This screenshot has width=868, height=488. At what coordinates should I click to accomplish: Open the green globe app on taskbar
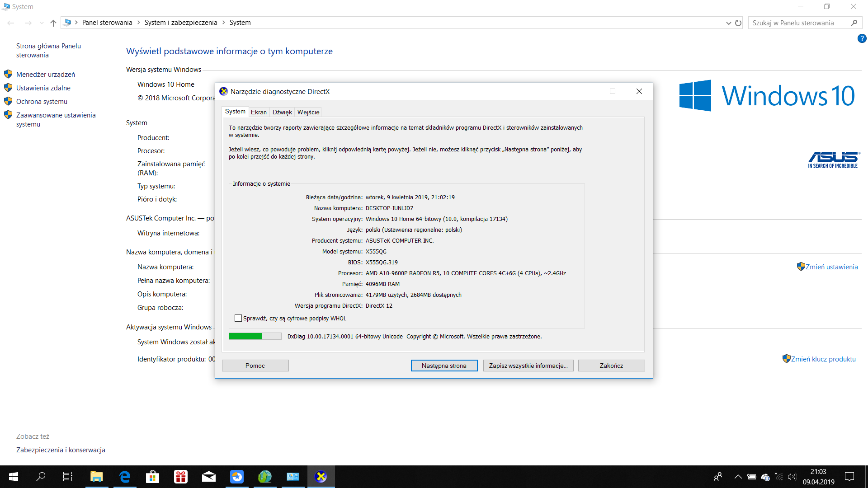pos(265,477)
